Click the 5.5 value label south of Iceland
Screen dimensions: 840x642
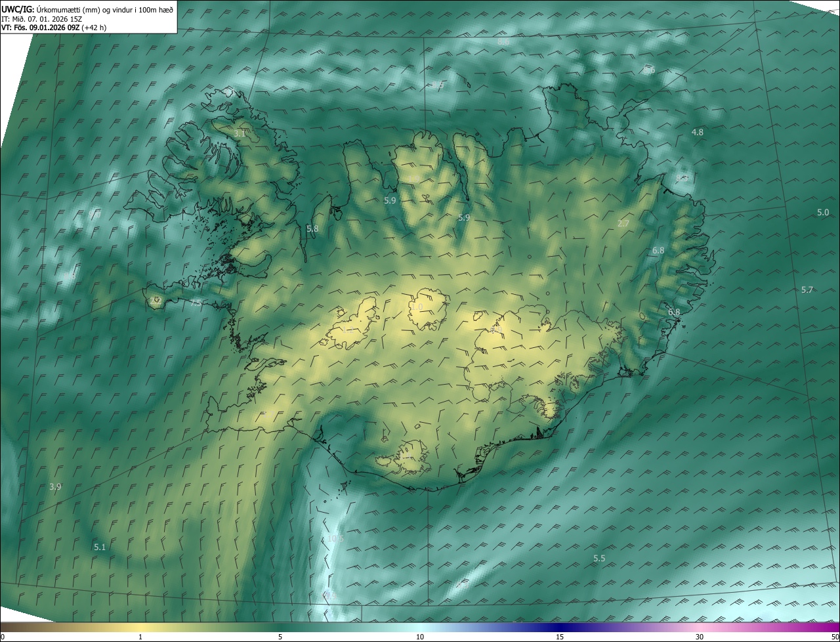(x=599, y=558)
